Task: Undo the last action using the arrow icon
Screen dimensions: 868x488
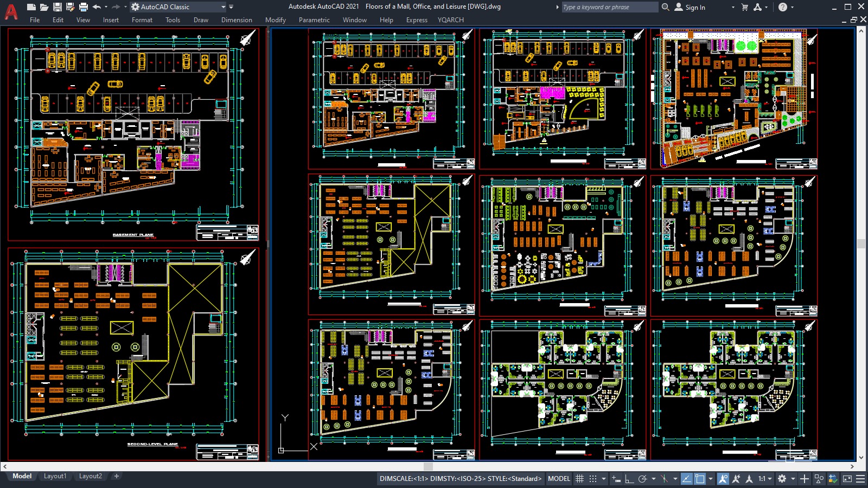Action: (97, 7)
